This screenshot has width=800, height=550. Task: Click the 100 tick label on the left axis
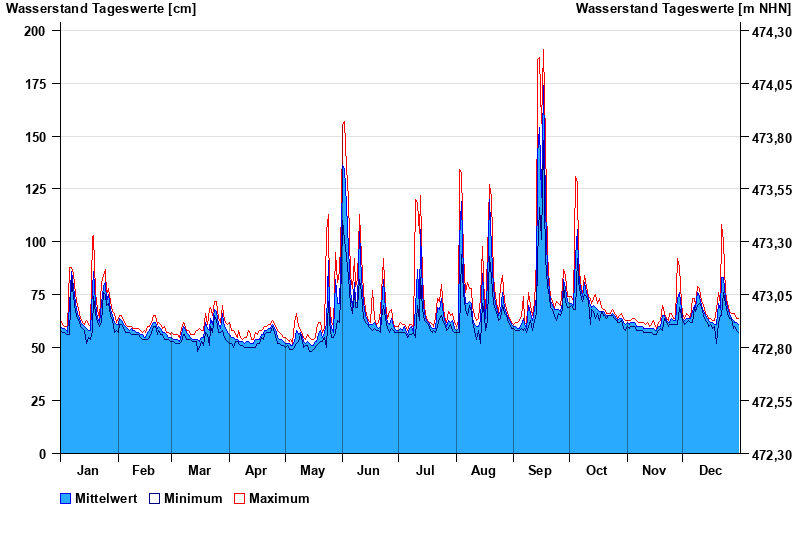(x=35, y=242)
